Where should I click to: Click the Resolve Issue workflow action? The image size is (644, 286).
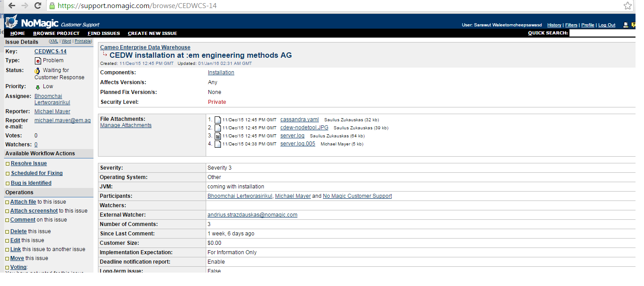coord(29,163)
